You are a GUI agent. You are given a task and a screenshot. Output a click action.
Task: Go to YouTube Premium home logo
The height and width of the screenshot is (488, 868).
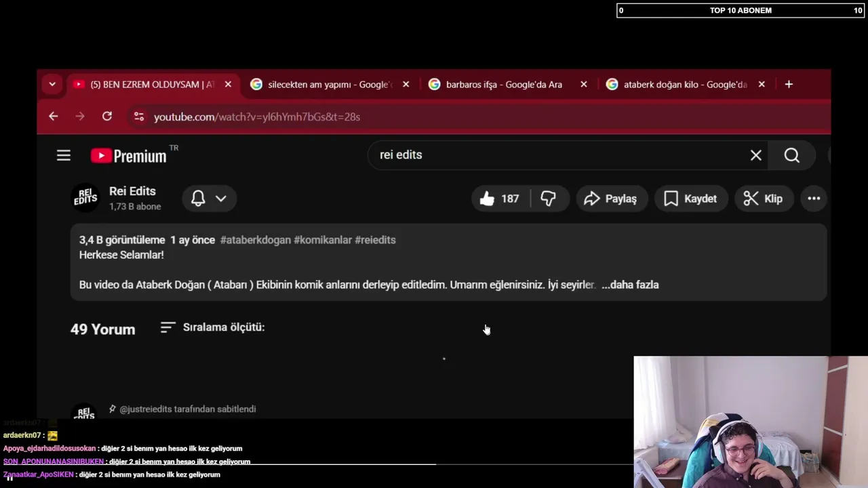pos(129,156)
